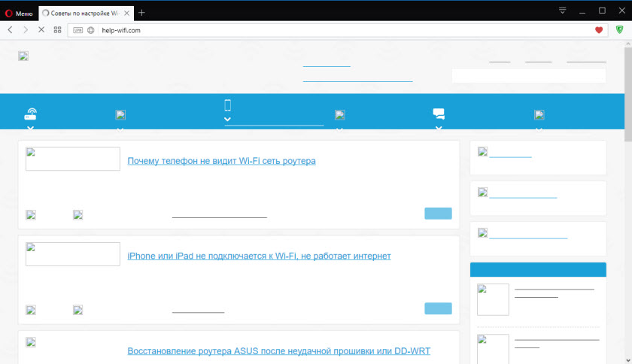632x364 pixels.
Task: Open article Восстановление роутера ASUS после неудачной прошивки
Action: pos(279,351)
